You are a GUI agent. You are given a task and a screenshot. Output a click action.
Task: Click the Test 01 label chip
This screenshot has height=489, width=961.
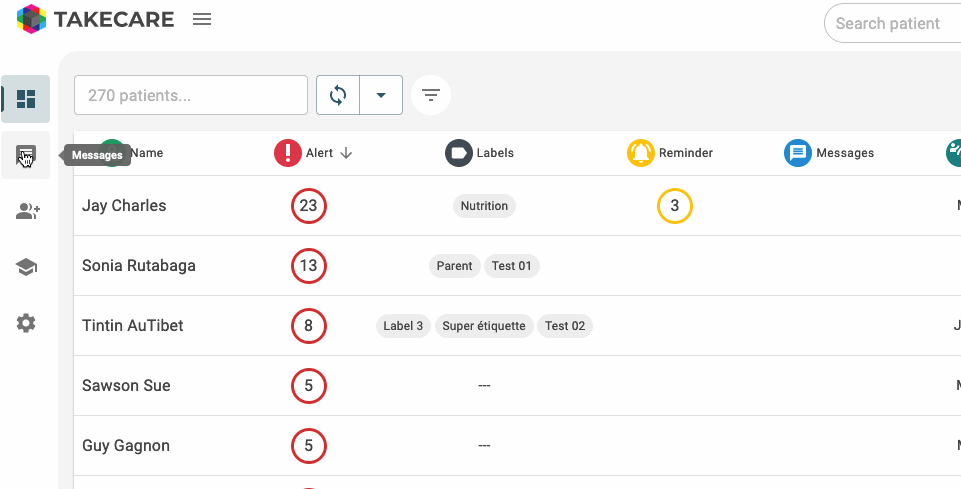512,266
